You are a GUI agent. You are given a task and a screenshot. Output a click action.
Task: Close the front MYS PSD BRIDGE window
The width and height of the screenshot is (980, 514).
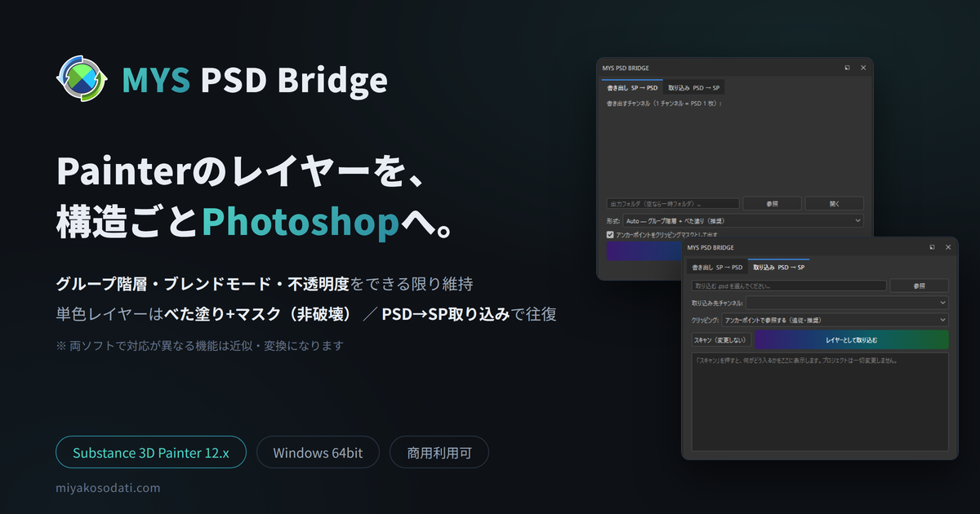pyautogui.click(x=948, y=246)
